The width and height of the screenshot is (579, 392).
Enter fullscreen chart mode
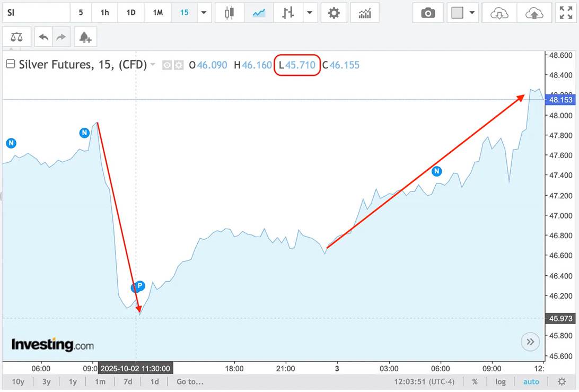566,13
